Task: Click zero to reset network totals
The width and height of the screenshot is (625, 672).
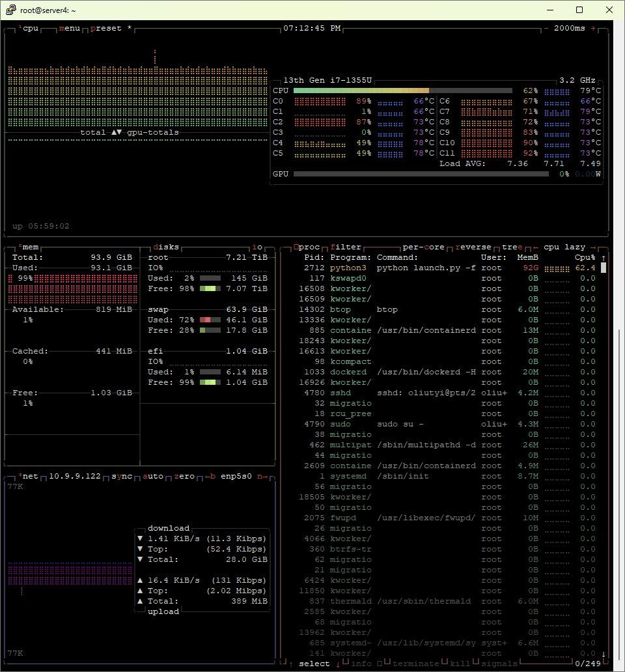Action: coord(184,477)
